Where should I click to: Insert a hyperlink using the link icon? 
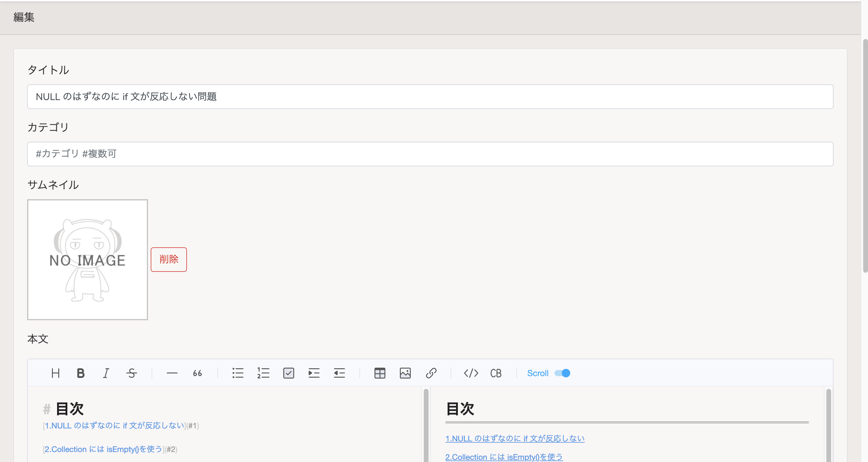[x=431, y=373]
